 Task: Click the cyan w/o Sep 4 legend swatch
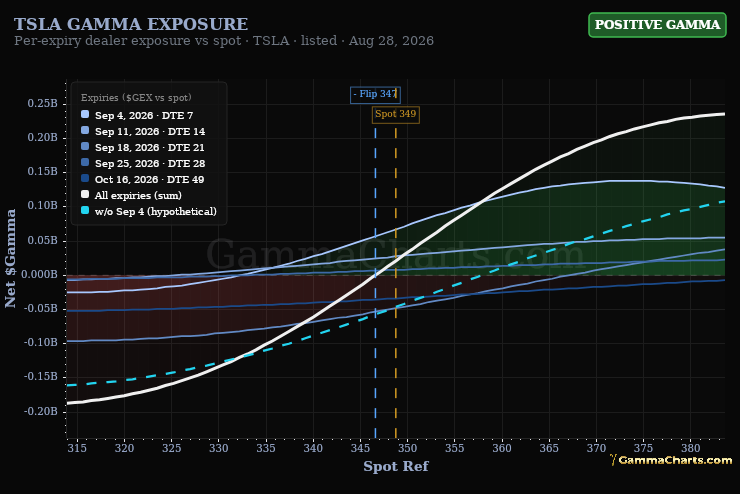point(85,210)
